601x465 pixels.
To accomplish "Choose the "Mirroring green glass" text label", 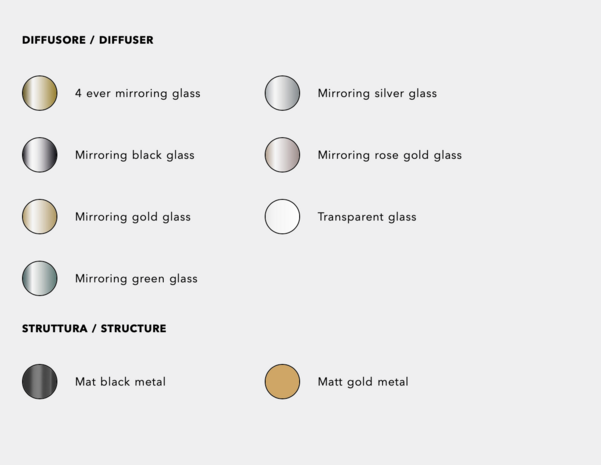I will [x=136, y=279].
